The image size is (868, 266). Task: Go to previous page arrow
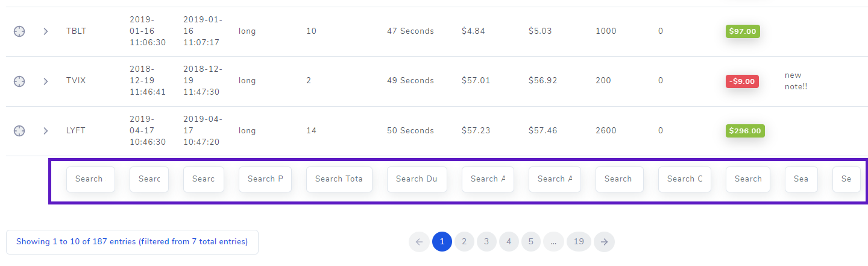(x=419, y=242)
